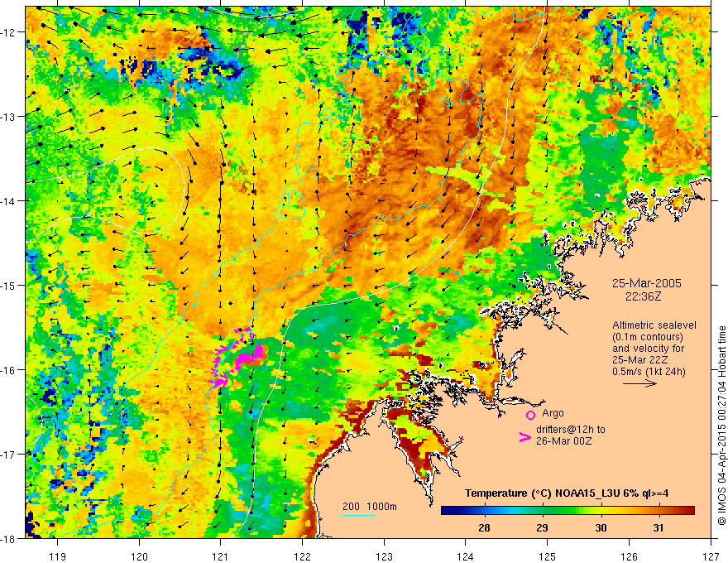The image size is (728, 563).
Task: Click the longitude axis label 119
Action: click(x=58, y=556)
